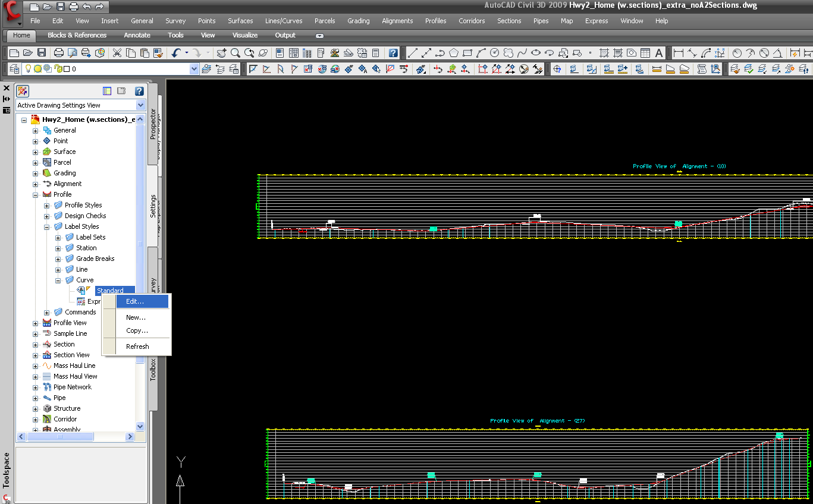Screen dimensions: 813x504
Task: Select the Rectangle draw tool
Action: (x=467, y=53)
